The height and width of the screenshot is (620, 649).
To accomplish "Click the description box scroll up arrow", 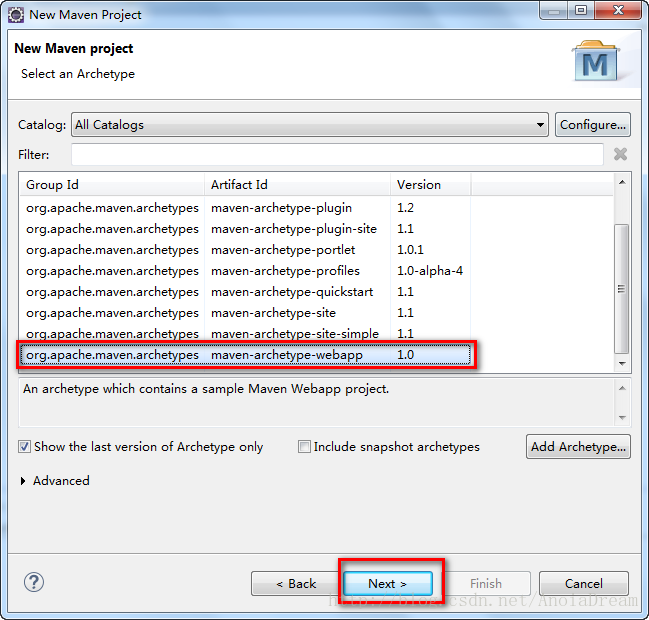I will tap(622, 388).
